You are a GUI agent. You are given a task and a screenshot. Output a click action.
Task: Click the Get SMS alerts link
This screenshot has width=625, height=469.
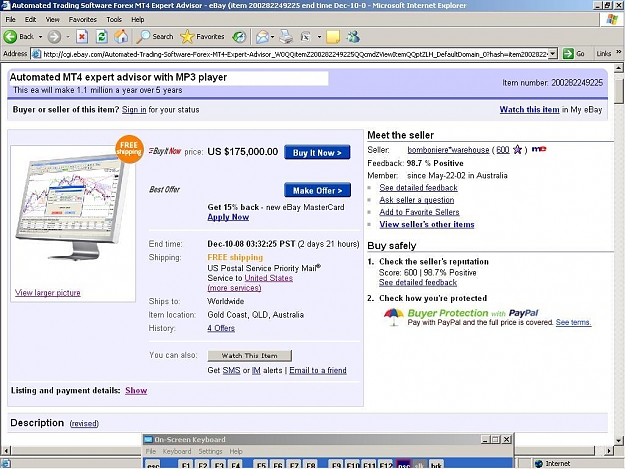pyautogui.click(x=231, y=371)
